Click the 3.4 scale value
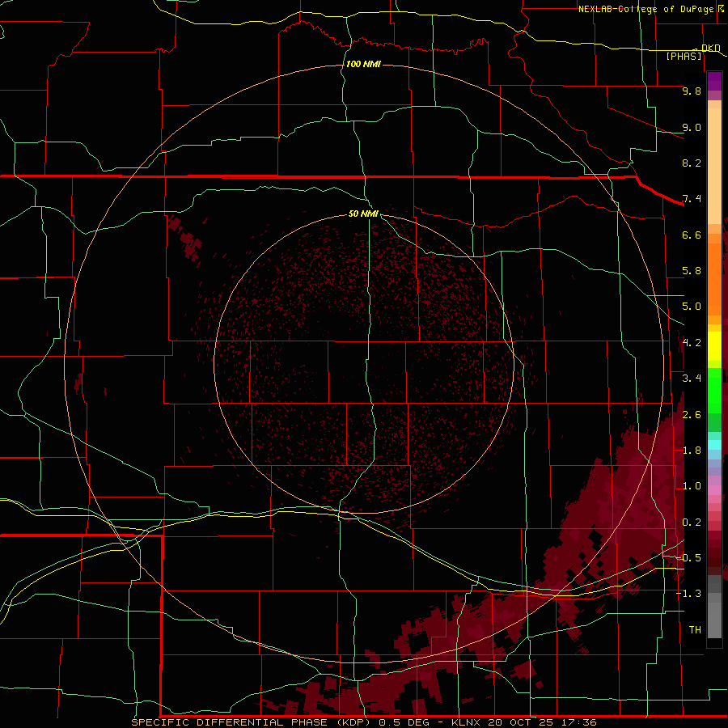Viewport: 728px width, 728px height. click(x=692, y=379)
